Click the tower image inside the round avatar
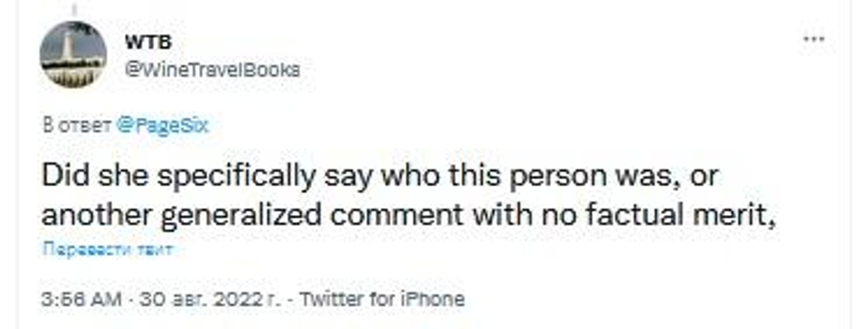The width and height of the screenshot is (868, 329). [x=69, y=48]
